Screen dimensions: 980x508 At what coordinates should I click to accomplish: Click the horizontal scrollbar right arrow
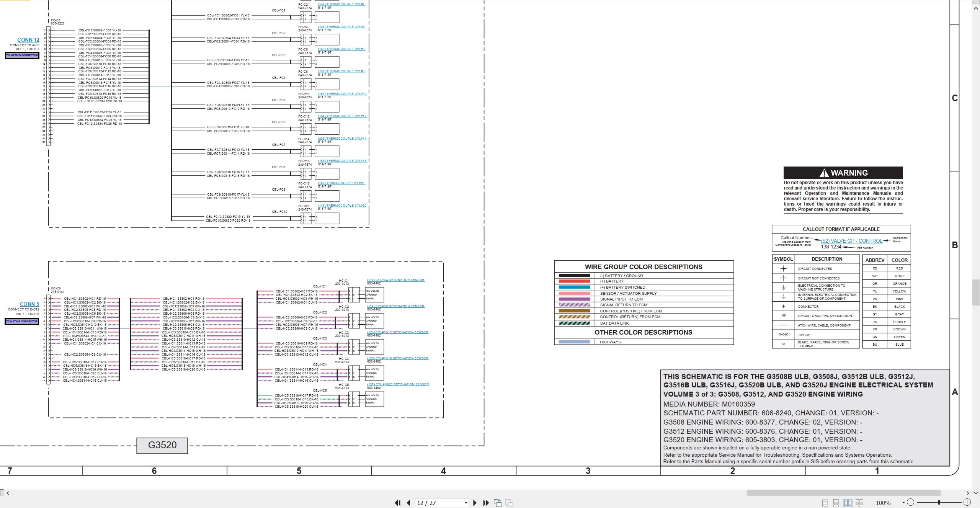tap(968, 493)
